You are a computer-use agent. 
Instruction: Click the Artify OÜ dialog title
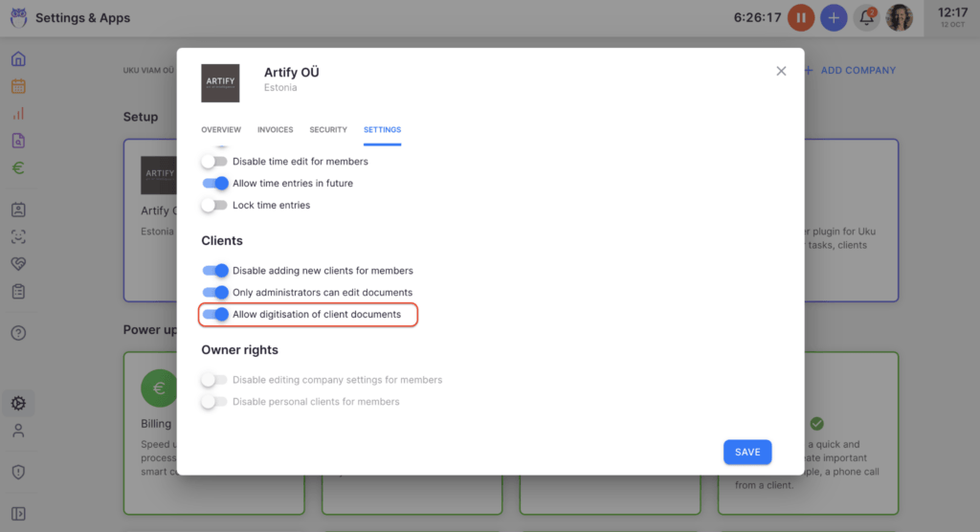tap(291, 72)
